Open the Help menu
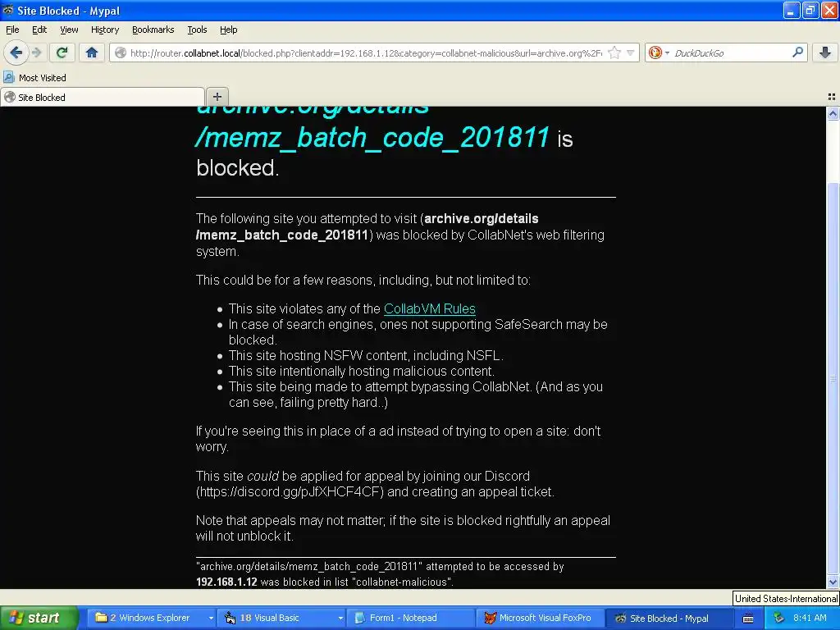The image size is (840, 630). tap(228, 30)
